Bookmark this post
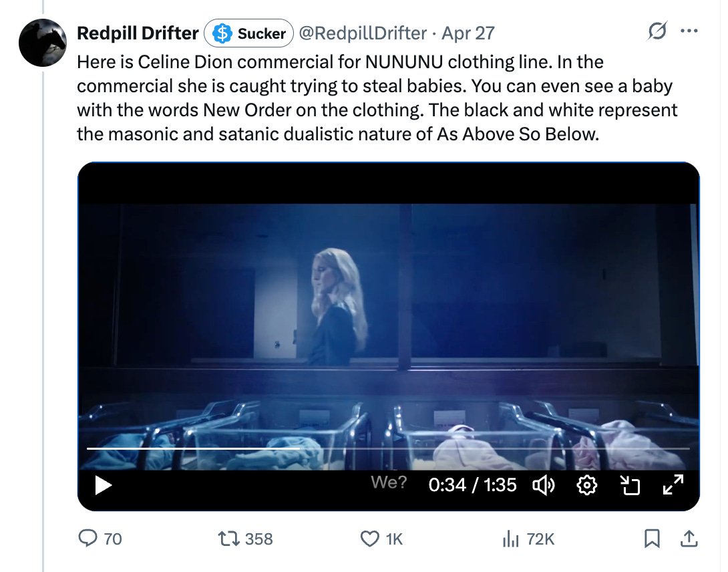728x572 pixels. pos(653,539)
